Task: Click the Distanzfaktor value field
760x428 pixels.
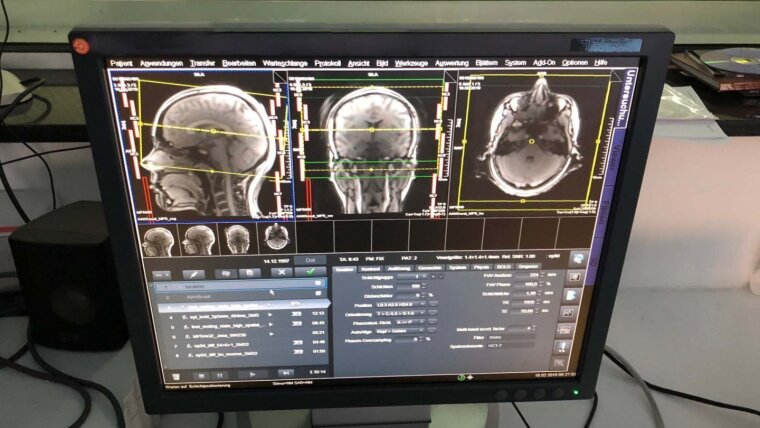Action: (x=410, y=295)
